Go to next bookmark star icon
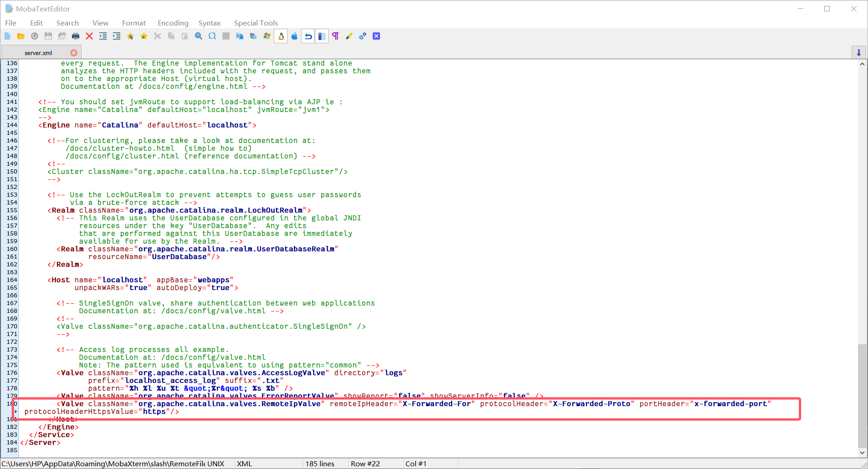The height and width of the screenshot is (469, 868). click(x=144, y=36)
